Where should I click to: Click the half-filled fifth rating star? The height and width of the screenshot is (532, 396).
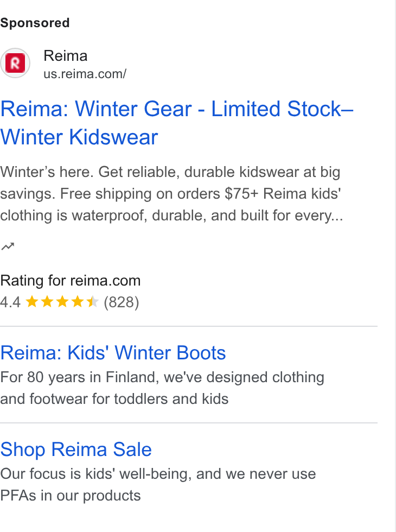coord(92,301)
